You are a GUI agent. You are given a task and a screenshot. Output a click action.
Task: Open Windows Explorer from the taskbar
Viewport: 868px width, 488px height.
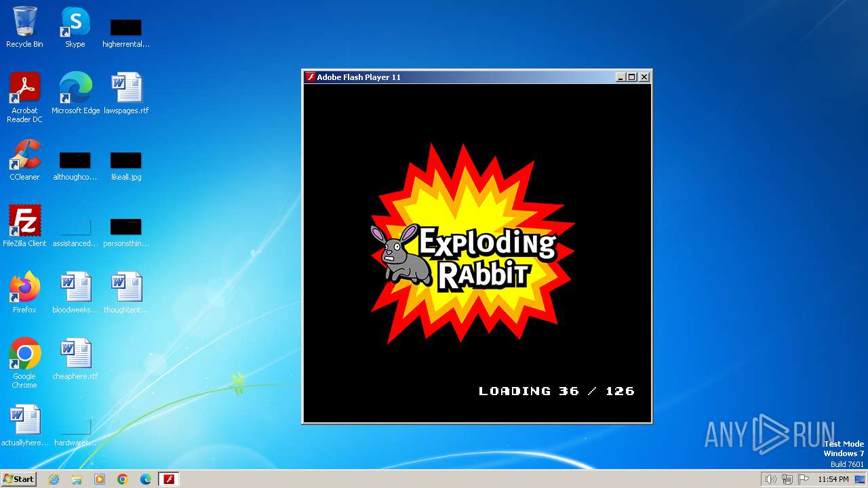click(77, 479)
